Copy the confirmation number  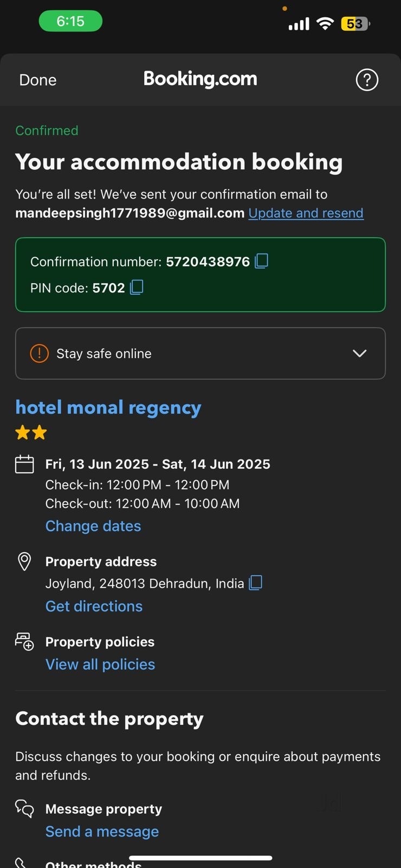[x=262, y=261]
